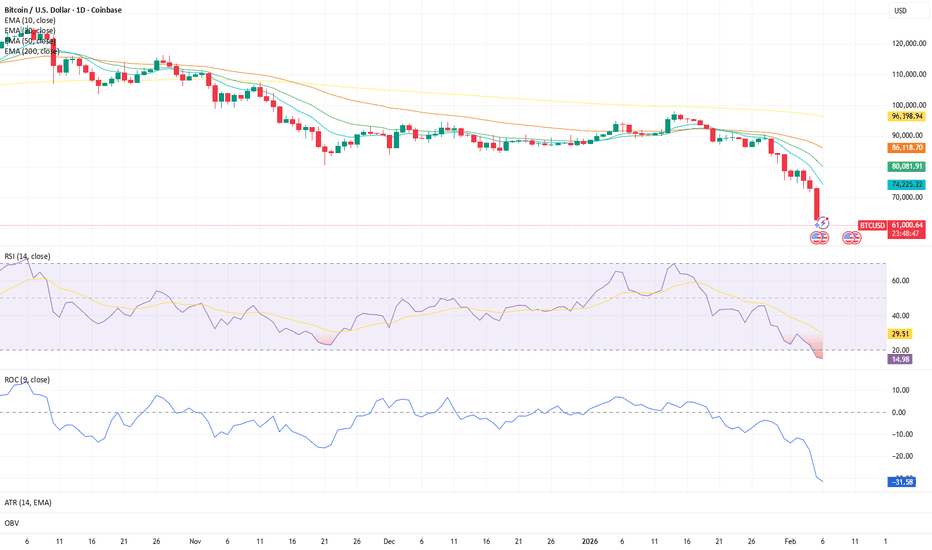Click the RSI moving average label 29.51
This screenshot has width=932, height=550.
pos(900,334)
